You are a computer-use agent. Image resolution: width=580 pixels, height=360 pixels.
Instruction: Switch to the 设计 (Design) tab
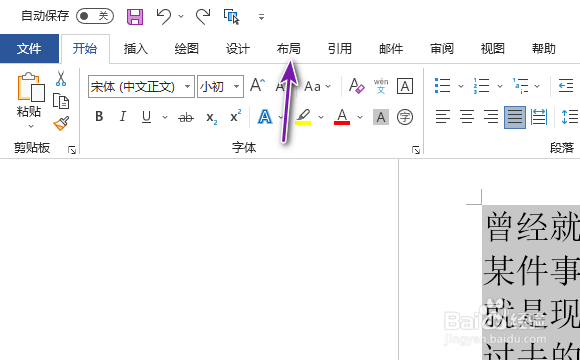pyautogui.click(x=238, y=48)
